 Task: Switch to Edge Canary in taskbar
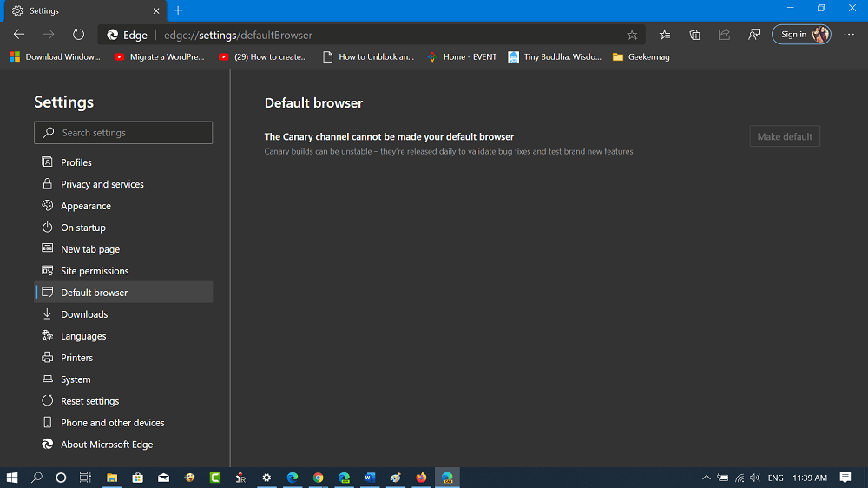point(447,478)
